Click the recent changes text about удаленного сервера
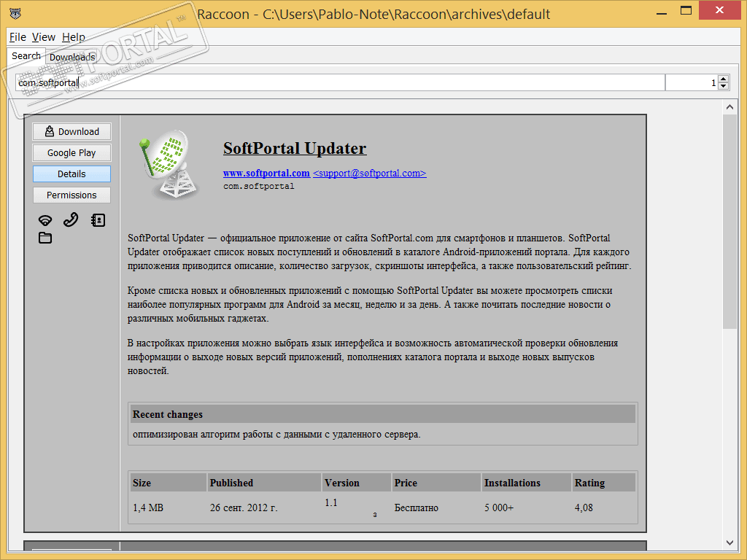This screenshot has height=560, width=747. [276, 435]
